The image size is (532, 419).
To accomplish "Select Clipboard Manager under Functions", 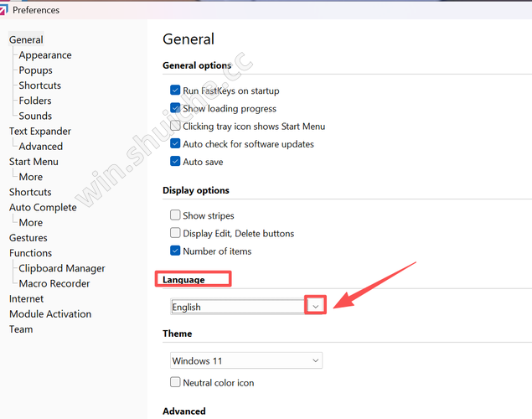I will click(62, 269).
